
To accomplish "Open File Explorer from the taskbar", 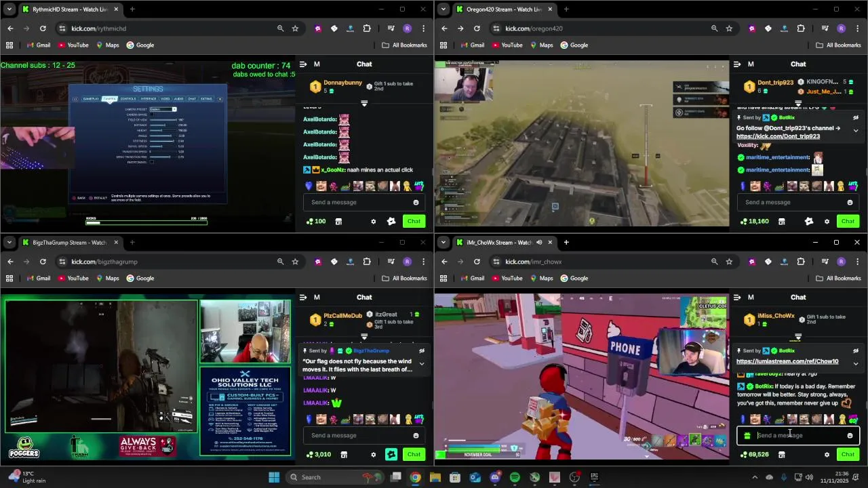I will pyautogui.click(x=435, y=477).
